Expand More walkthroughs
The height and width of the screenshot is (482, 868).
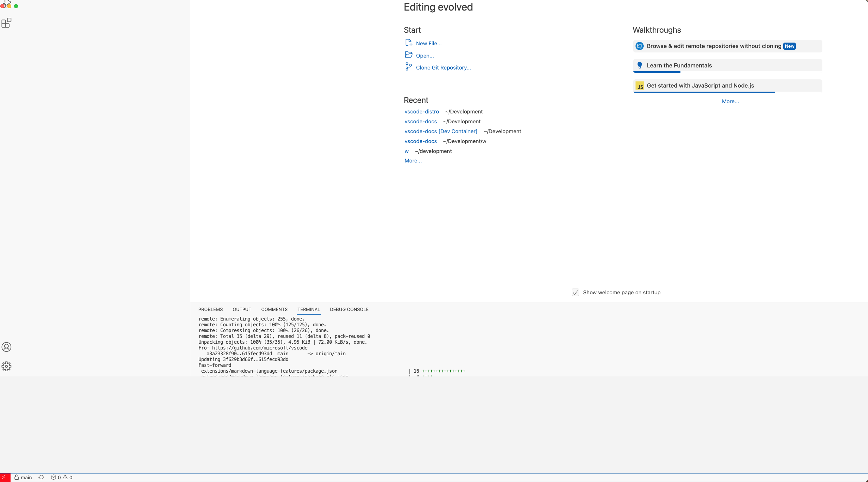730,101
